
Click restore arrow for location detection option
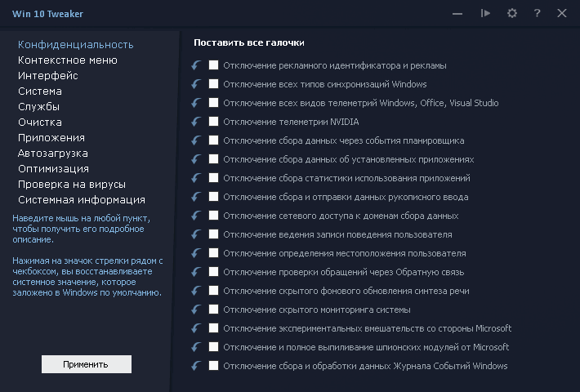pyautogui.click(x=196, y=253)
